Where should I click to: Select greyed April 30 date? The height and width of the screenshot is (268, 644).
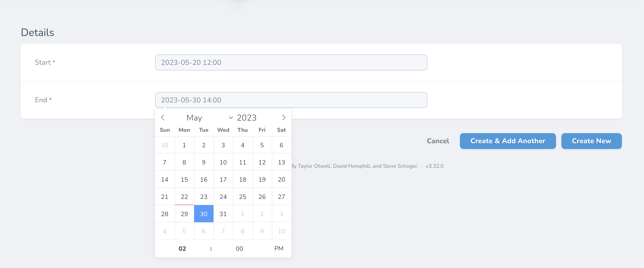165,145
